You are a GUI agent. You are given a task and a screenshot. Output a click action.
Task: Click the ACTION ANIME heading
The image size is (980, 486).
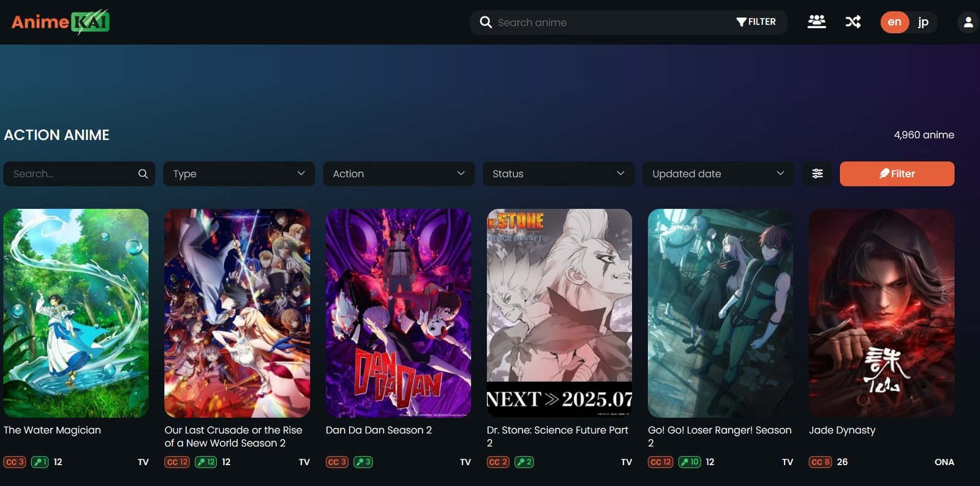[x=56, y=135]
